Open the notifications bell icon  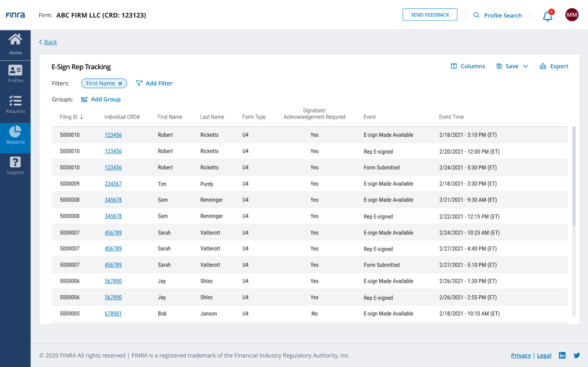[548, 16]
